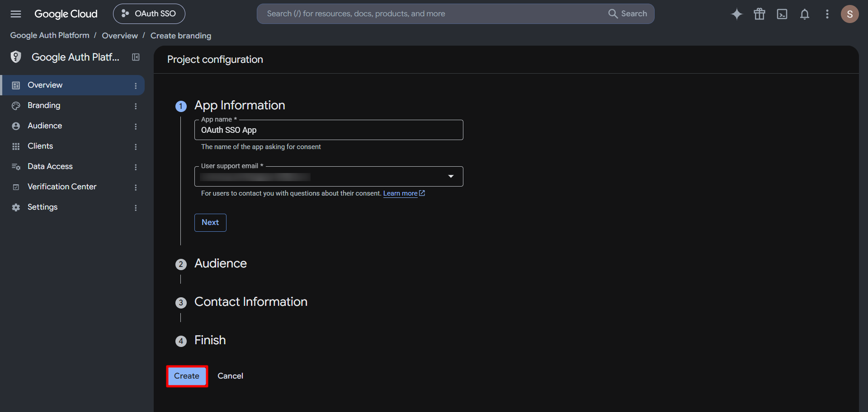
Task: Click the Gemini sparkle icon
Action: [737, 14]
